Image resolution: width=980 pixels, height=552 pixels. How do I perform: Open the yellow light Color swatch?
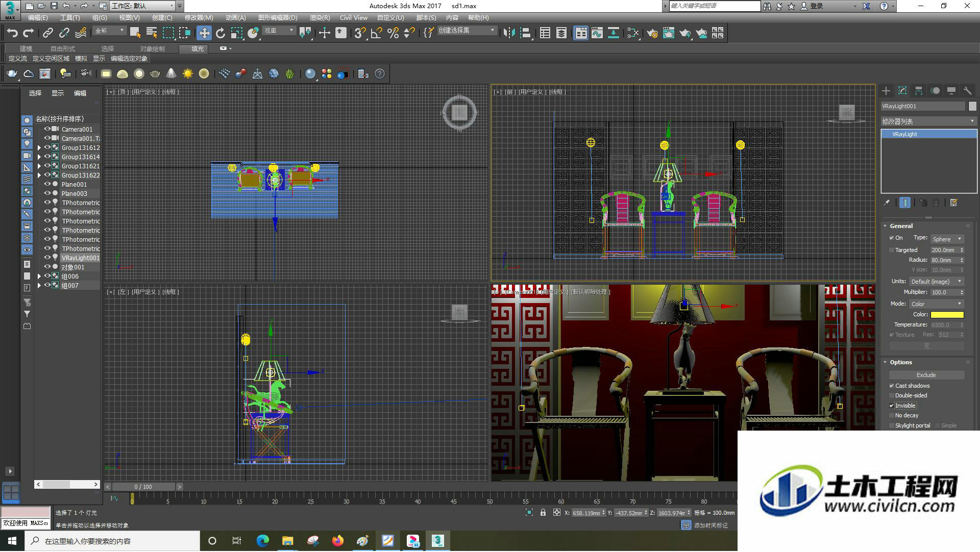tap(947, 315)
